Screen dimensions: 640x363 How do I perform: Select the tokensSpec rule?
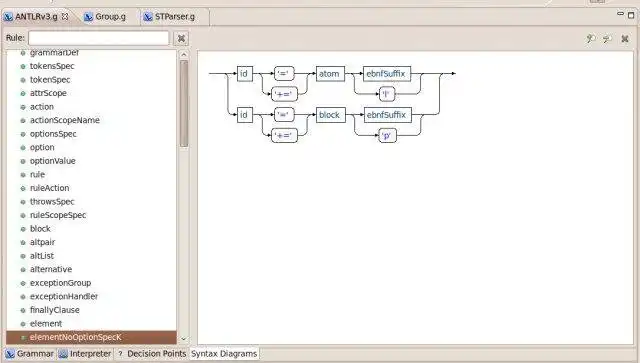tap(52, 66)
